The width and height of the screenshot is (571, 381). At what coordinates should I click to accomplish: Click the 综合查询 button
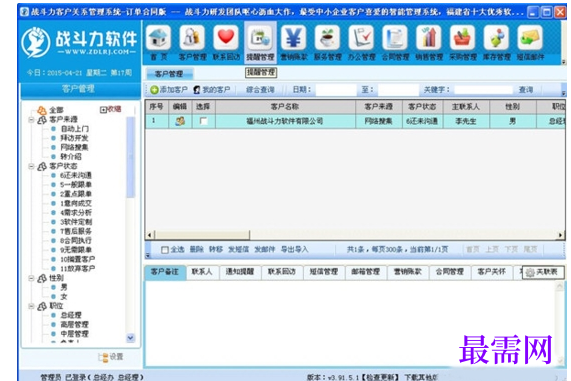260,90
